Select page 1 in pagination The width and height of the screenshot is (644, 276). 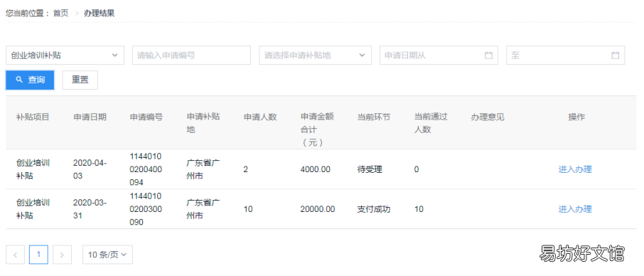38,255
